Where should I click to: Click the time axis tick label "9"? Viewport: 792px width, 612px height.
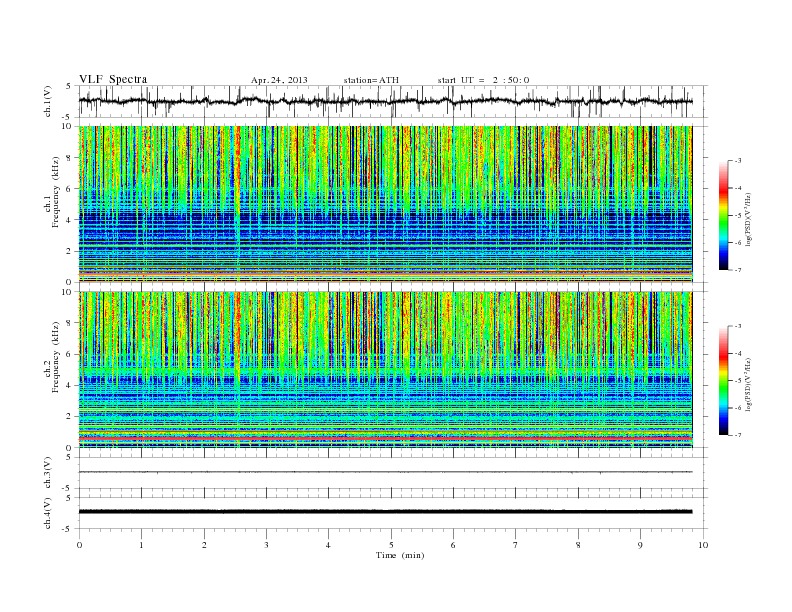click(x=640, y=545)
